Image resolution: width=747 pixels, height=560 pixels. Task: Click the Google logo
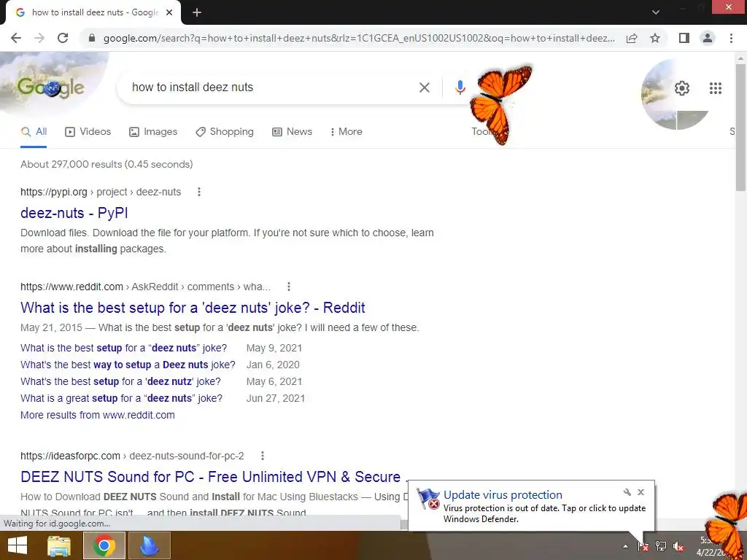[x=50, y=87]
